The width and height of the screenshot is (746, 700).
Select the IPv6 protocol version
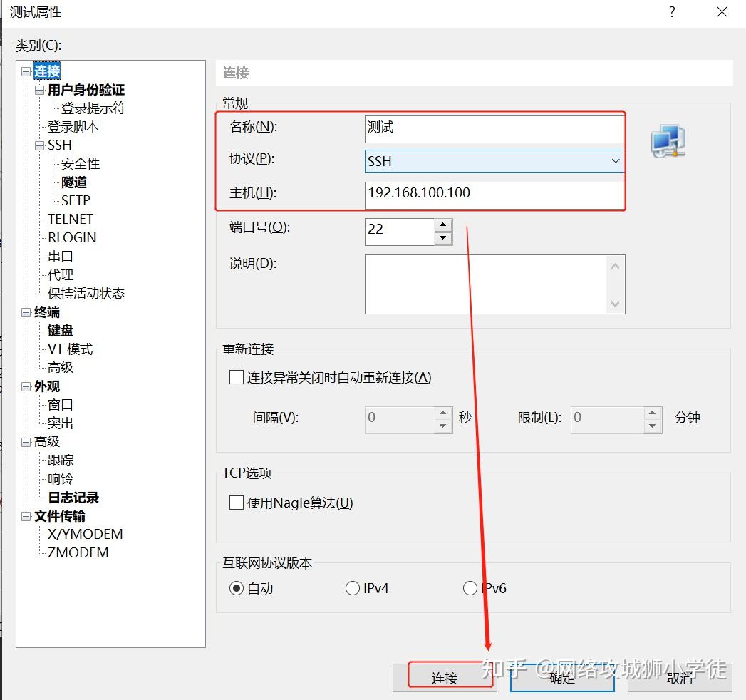point(470,587)
